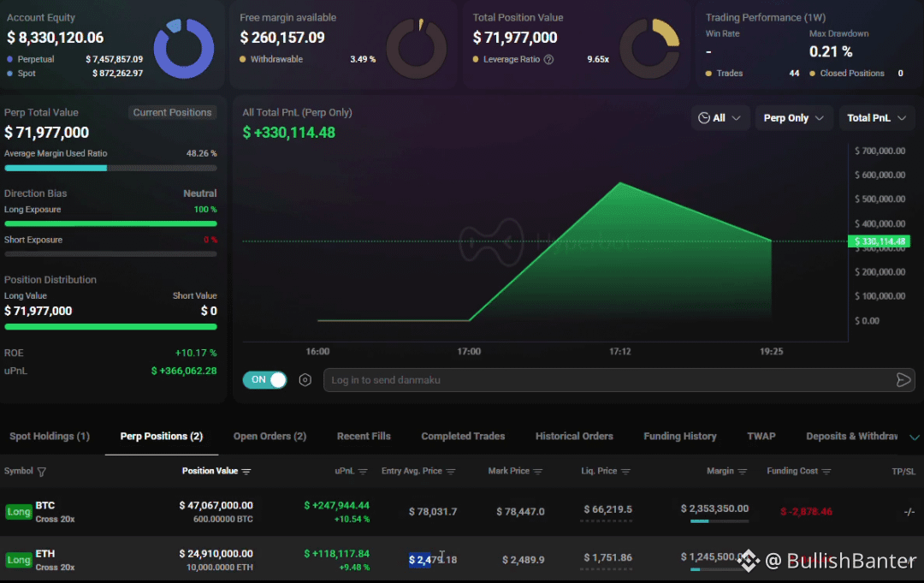The image size is (924, 583).
Task: Click the BTC Long position row
Action: point(462,512)
